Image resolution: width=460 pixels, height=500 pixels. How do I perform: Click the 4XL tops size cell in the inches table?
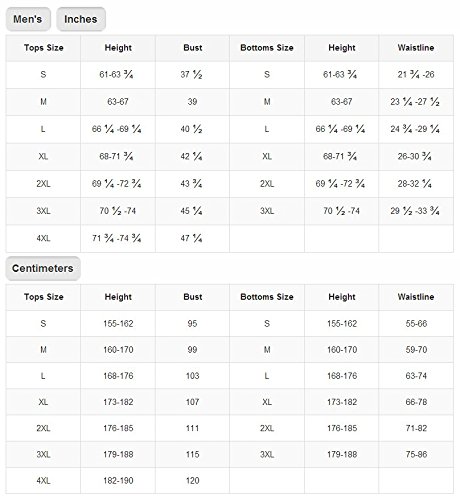pyautogui.click(x=43, y=238)
